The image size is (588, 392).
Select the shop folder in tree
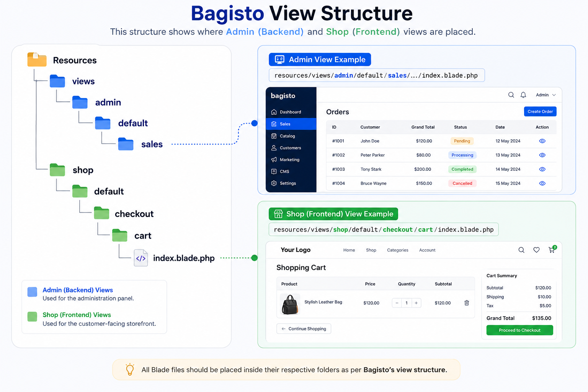57,170
